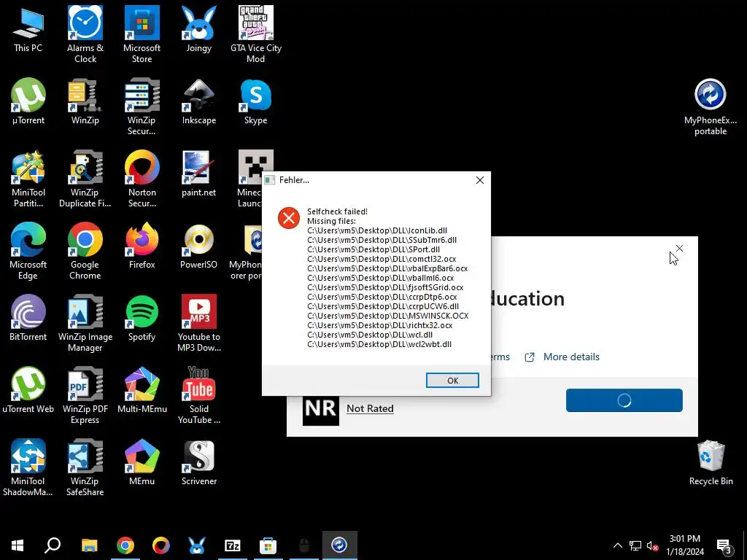
Task: Switch to MyPhoneExplorer taskbar button
Action: (x=340, y=545)
